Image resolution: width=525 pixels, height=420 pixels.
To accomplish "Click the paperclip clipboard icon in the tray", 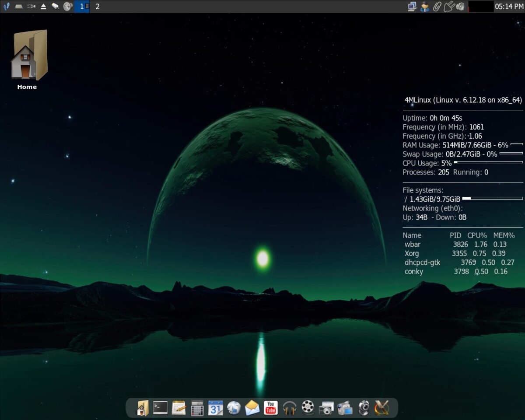I will pyautogui.click(x=437, y=7).
